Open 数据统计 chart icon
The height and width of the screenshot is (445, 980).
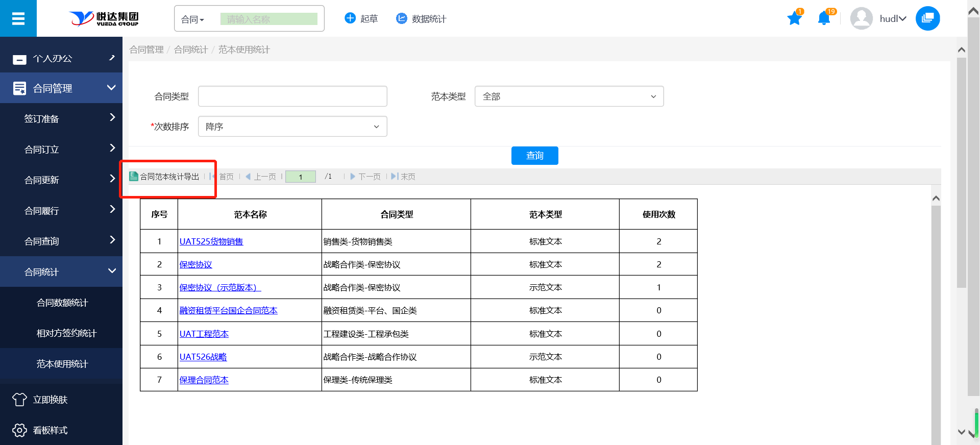click(402, 18)
